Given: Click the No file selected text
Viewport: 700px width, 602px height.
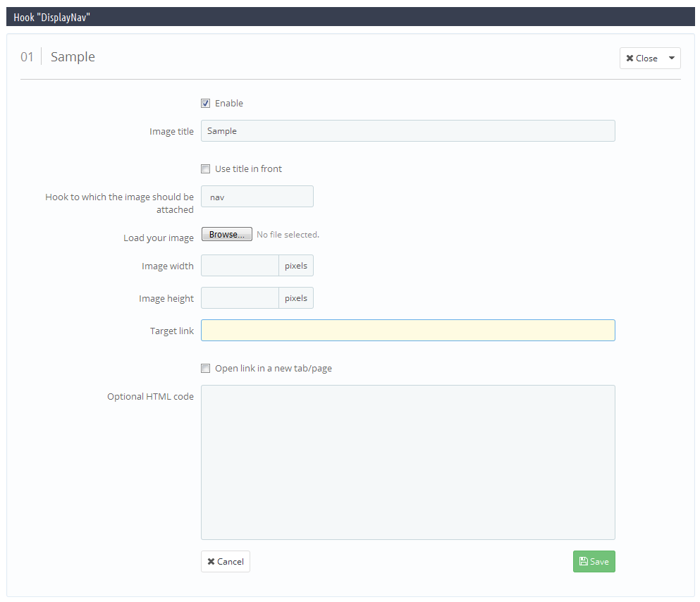Looking at the screenshot, I should [x=288, y=235].
